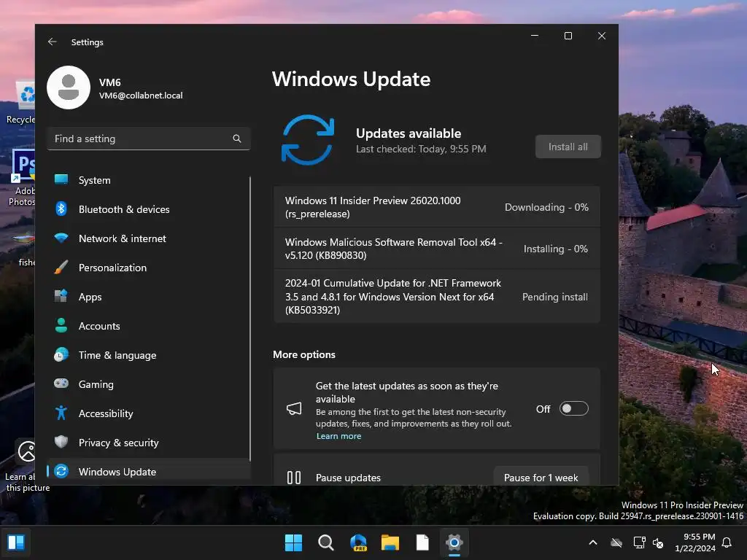747x560 pixels.
Task: Click the pause icon beside Pause updates
Action: [x=294, y=478]
